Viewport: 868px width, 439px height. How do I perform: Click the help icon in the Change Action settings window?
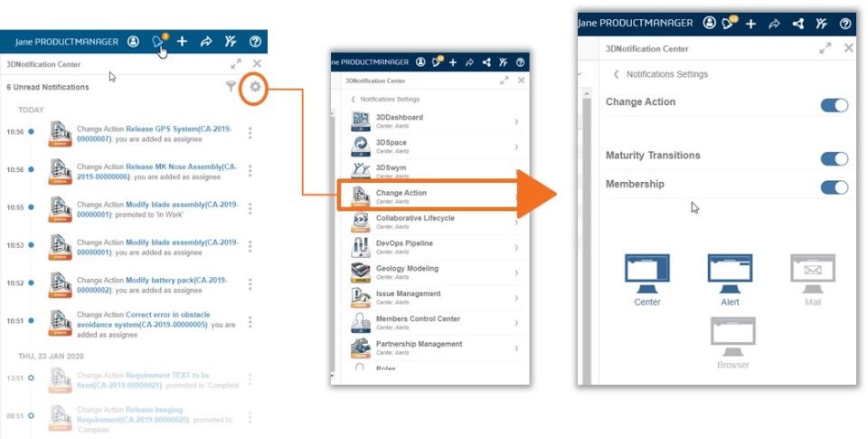pyautogui.click(x=844, y=24)
